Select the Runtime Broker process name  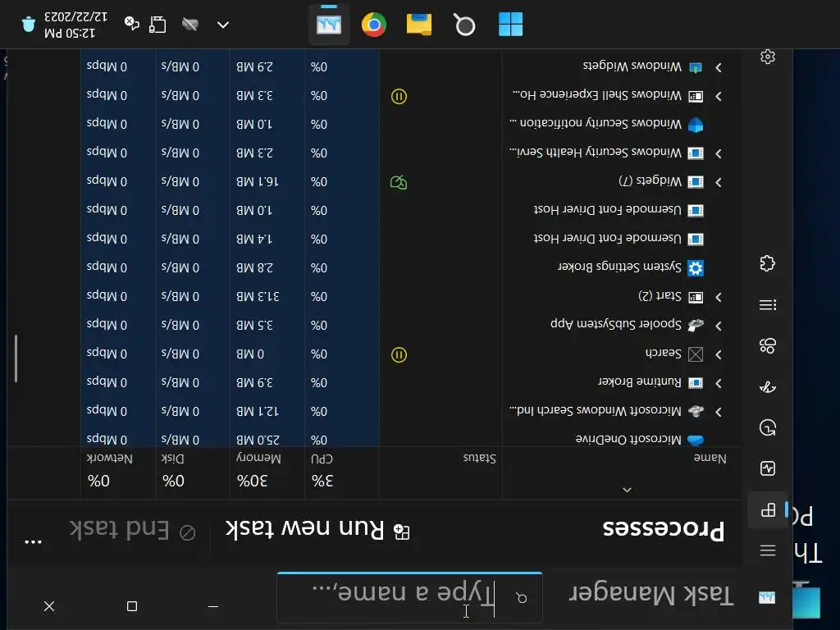(640, 381)
